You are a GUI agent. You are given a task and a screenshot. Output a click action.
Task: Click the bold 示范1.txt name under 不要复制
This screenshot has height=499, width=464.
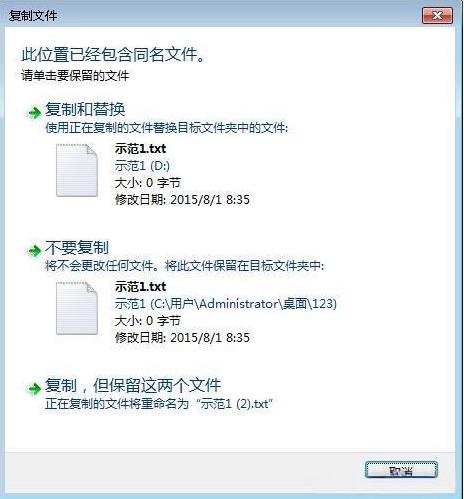coord(140,287)
